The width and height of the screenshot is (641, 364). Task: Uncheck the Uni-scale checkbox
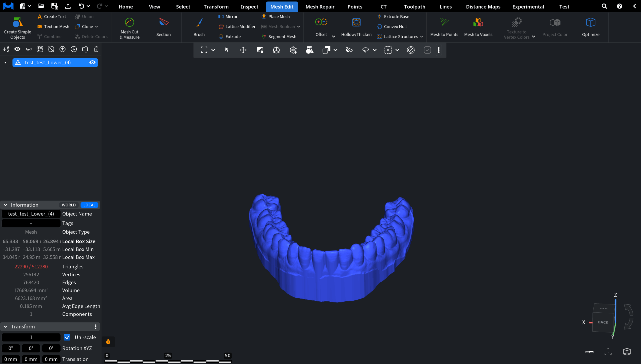[x=67, y=337]
